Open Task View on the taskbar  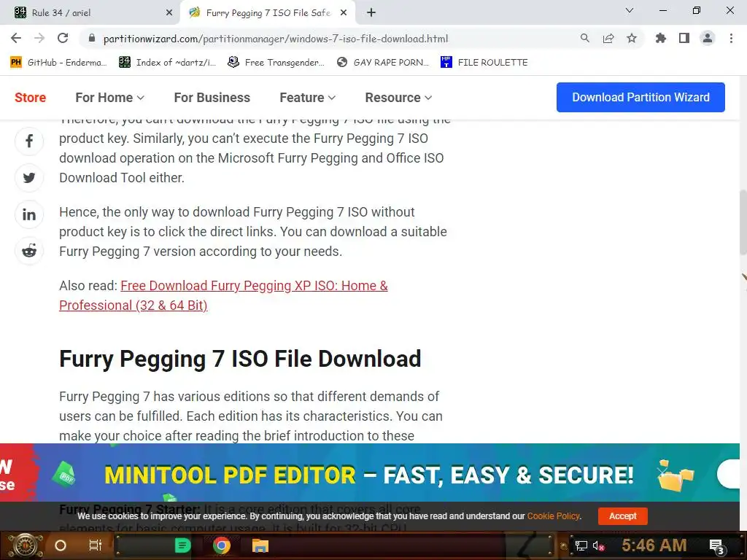(x=96, y=545)
